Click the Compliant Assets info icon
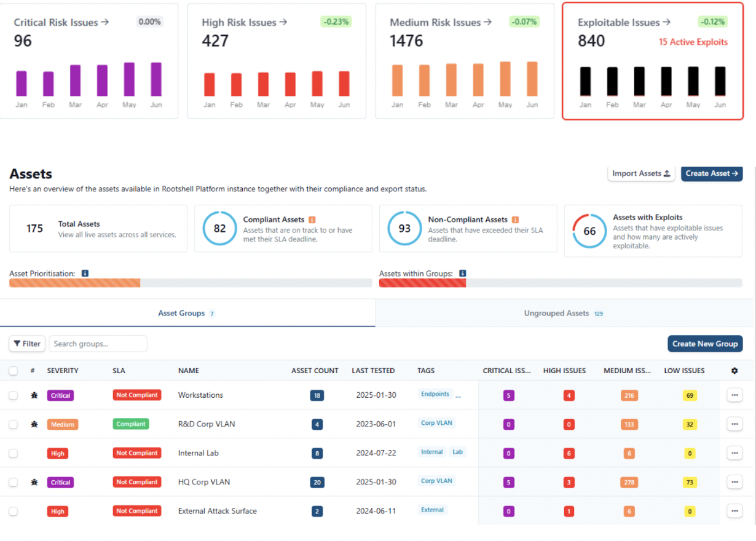Image resolution: width=756 pixels, height=541 pixels. pos(312,219)
